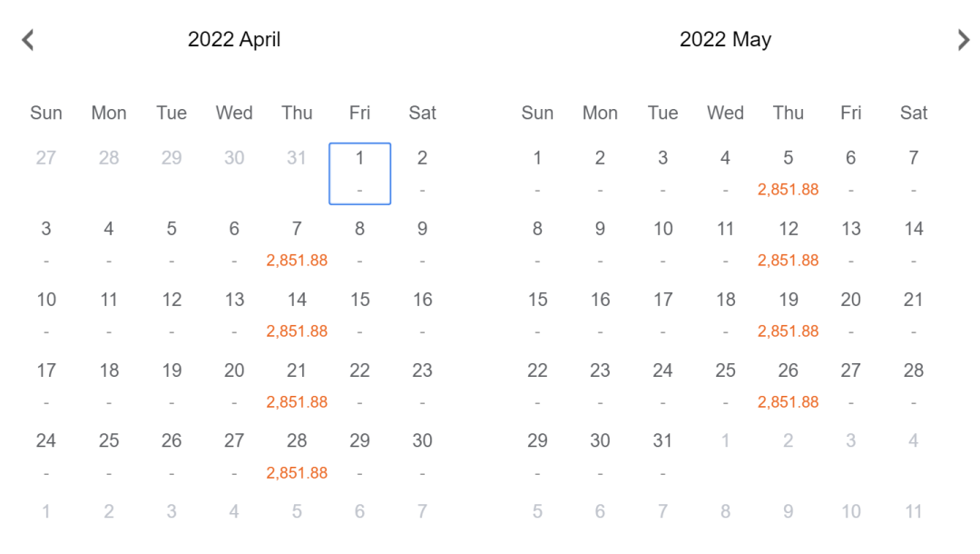Select May 5 priced 2,851.88
This screenshot has height=554, width=980.
(789, 173)
